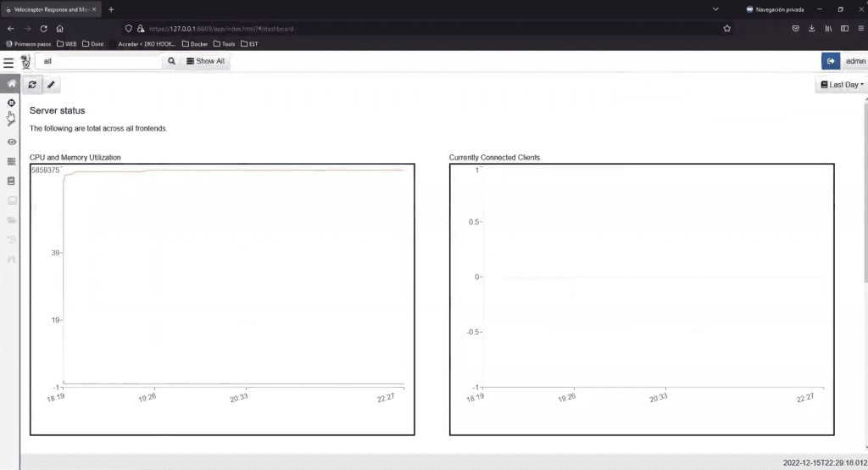868x470 pixels.
Task: Open Server Events eye icon
Action: pos(11,142)
